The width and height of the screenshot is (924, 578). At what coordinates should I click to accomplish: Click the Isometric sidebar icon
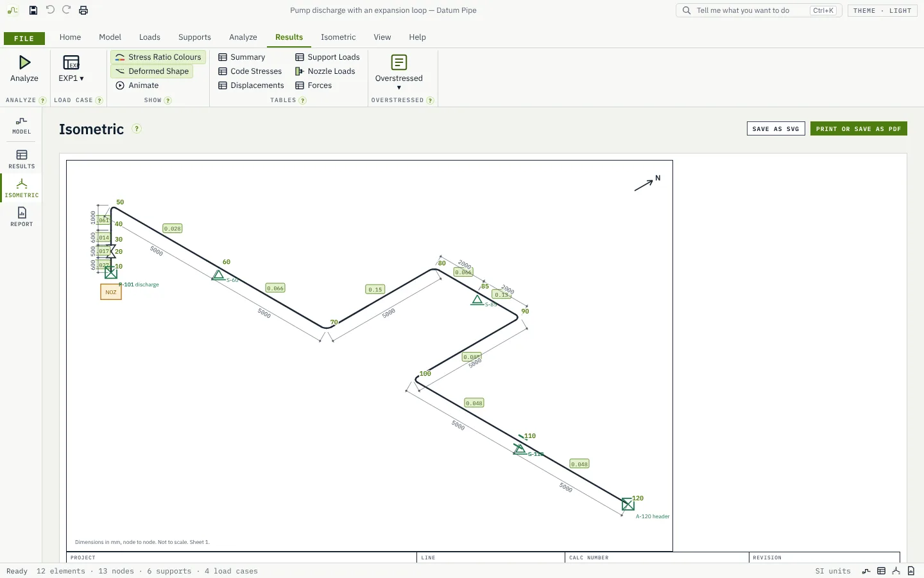(21, 188)
